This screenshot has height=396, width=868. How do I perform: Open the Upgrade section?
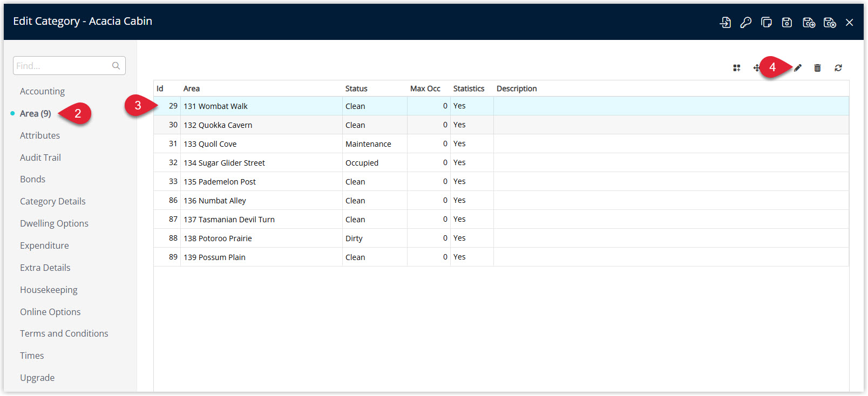pos(37,378)
